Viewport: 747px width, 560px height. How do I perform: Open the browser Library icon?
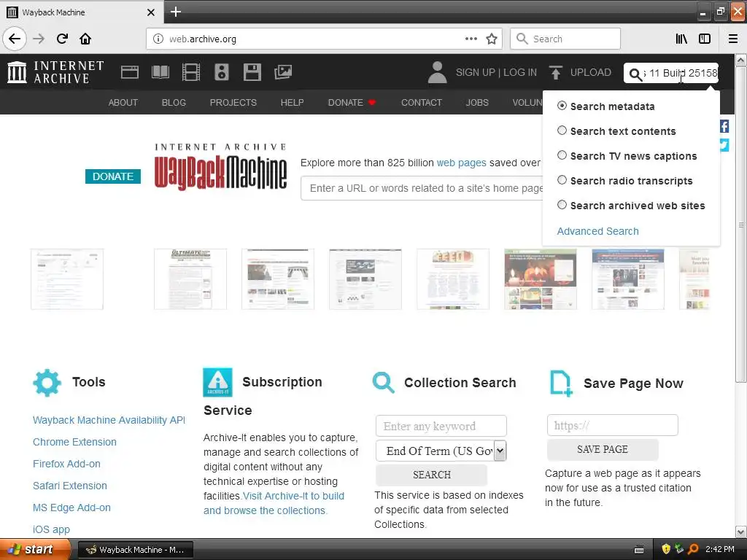coord(681,39)
